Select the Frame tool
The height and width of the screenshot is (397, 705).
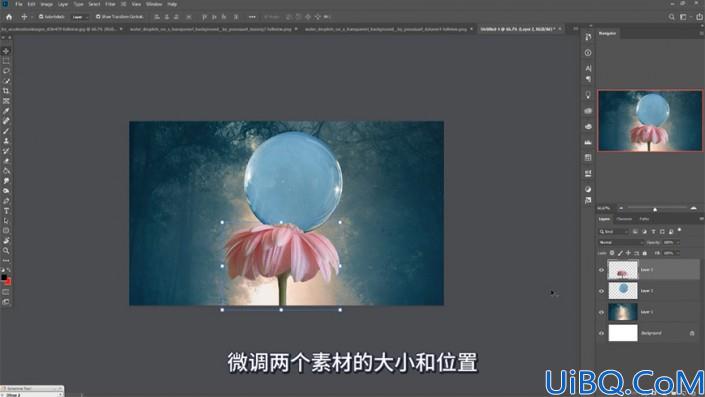click(x=6, y=101)
